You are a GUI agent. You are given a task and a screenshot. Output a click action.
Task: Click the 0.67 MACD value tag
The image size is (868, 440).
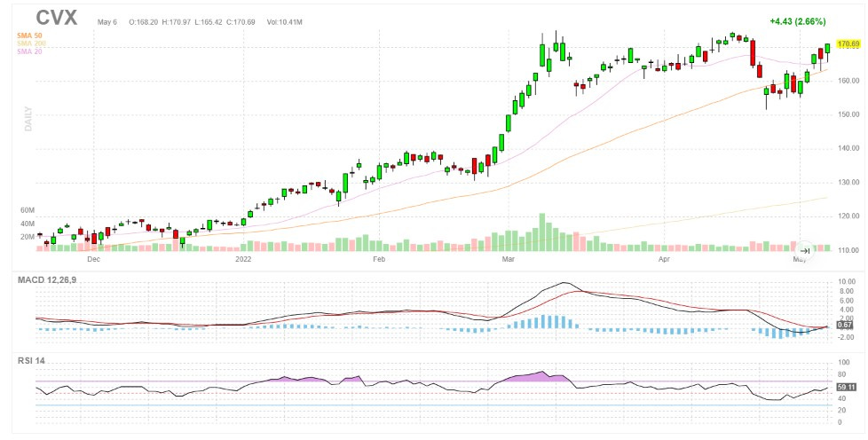pyautogui.click(x=844, y=326)
